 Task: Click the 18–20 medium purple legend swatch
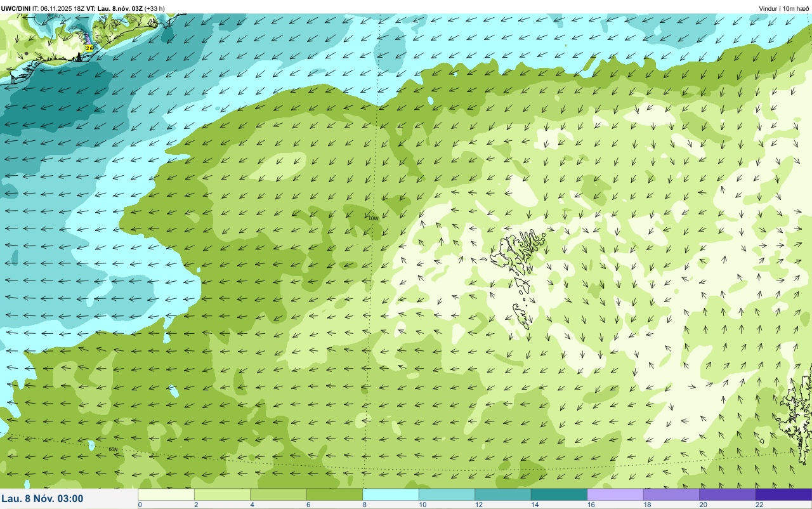671,494
